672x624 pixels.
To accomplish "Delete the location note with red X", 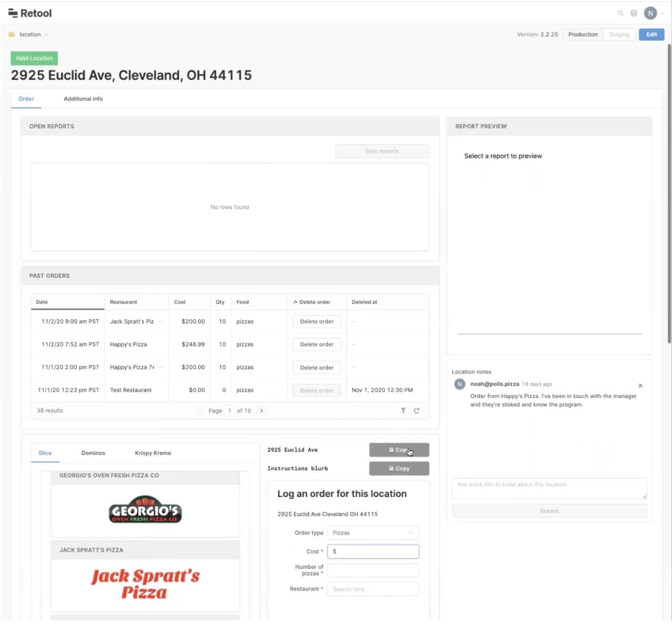I will (x=640, y=385).
